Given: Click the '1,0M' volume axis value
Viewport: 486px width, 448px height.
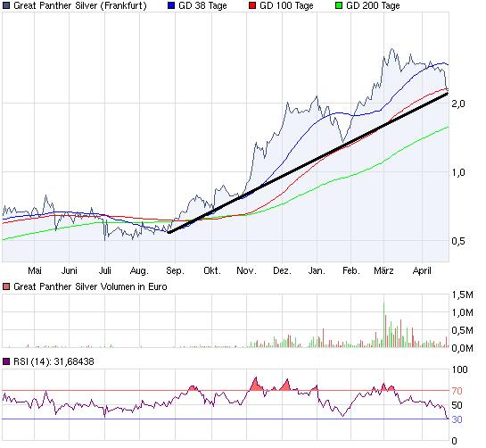Looking at the screenshot, I should coord(462,312).
